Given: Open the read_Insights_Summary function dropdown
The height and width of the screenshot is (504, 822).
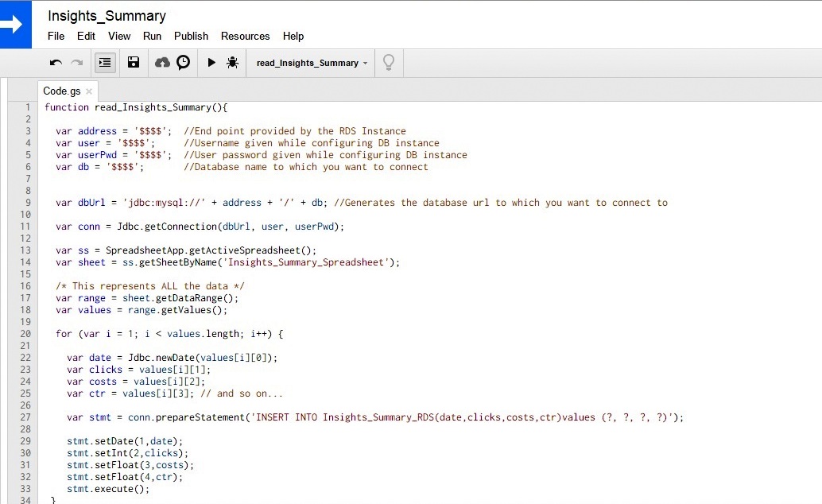Looking at the screenshot, I should [x=312, y=63].
